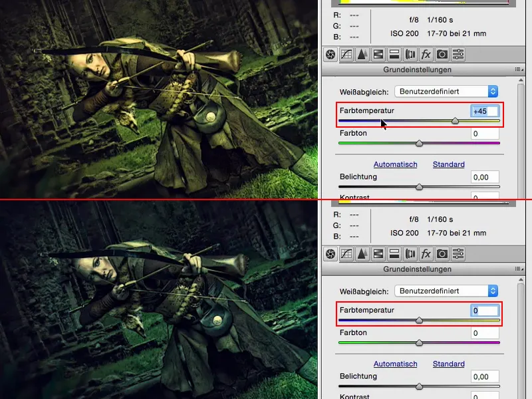
Task: Click the Automatisch link
Action: click(395, 164)
